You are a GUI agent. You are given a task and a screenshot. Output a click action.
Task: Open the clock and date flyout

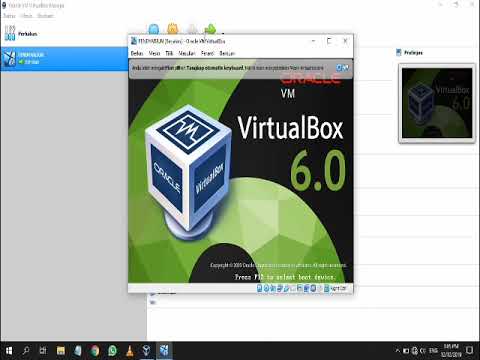(x=451, y=351)
